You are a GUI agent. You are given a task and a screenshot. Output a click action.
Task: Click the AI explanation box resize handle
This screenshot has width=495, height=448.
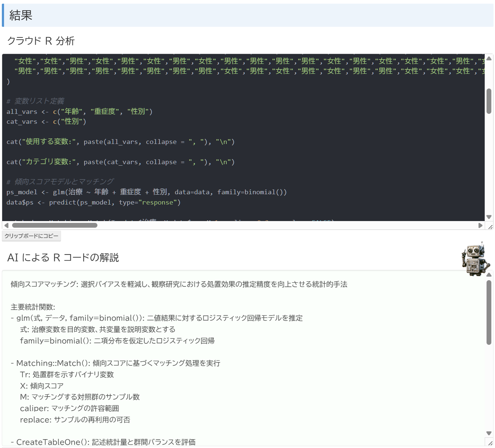(x=490, y=444)
